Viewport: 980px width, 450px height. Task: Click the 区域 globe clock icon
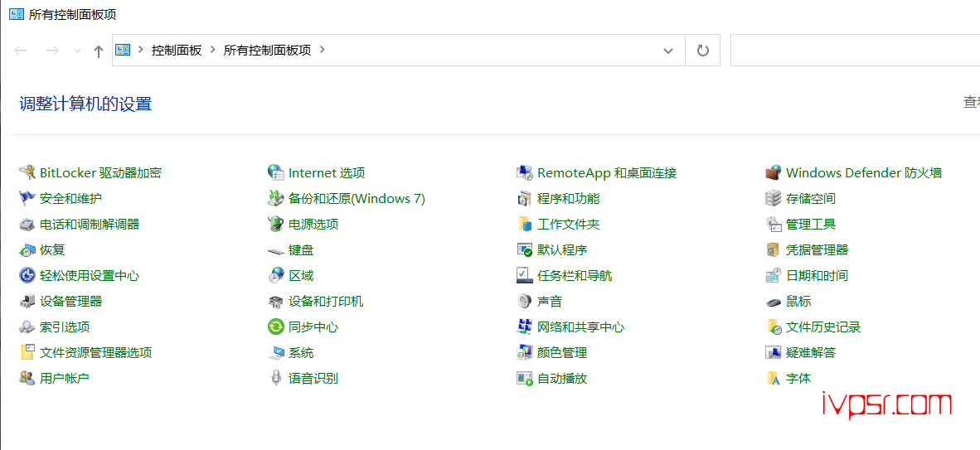[x=275, y=276]
